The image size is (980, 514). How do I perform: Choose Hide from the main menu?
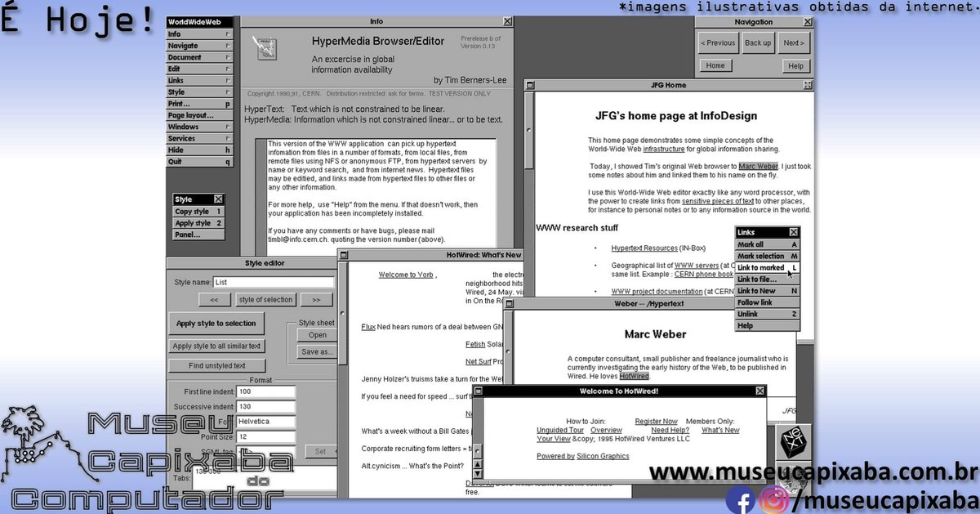[x=199, y=150]
